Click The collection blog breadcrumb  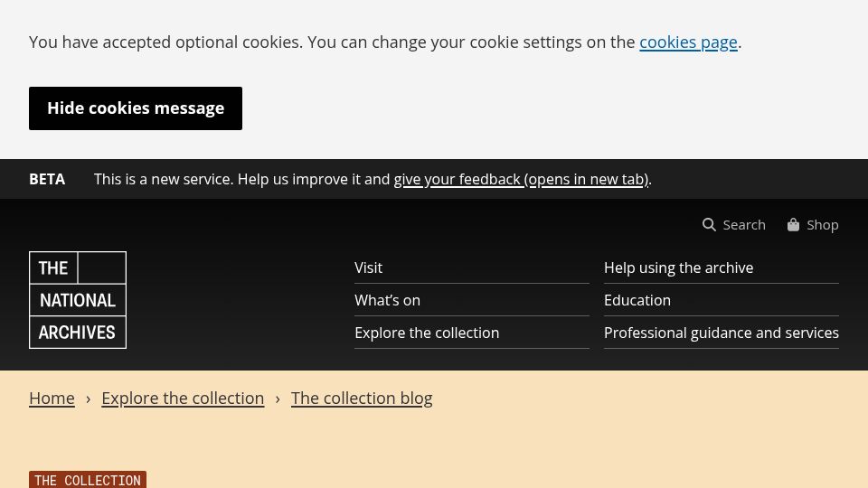click(362, 399)
